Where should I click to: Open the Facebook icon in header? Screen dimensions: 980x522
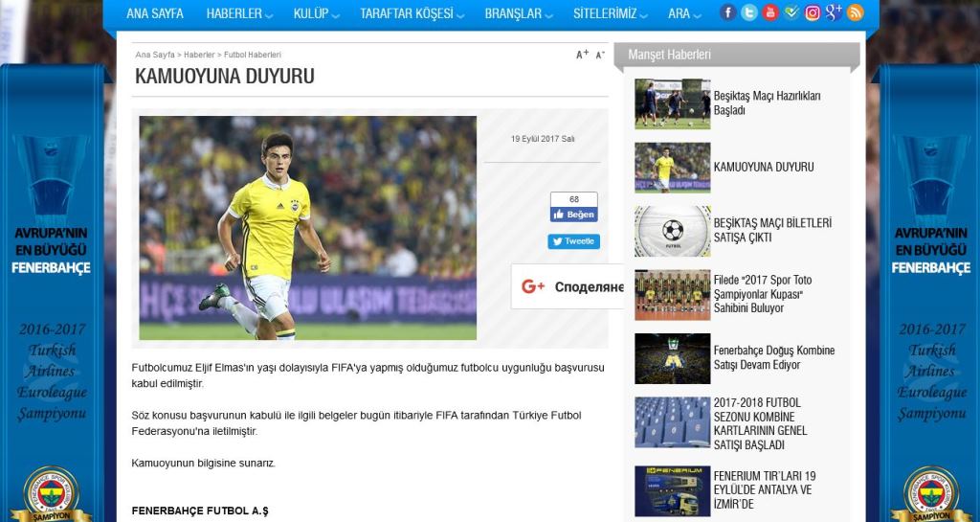coord(728,12)
